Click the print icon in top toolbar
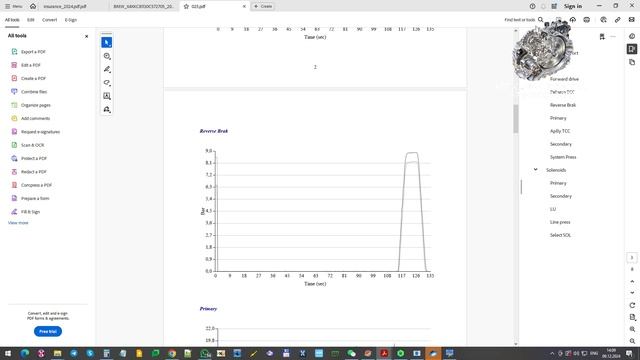Viewport: 640px width, 360px height. 587,20
